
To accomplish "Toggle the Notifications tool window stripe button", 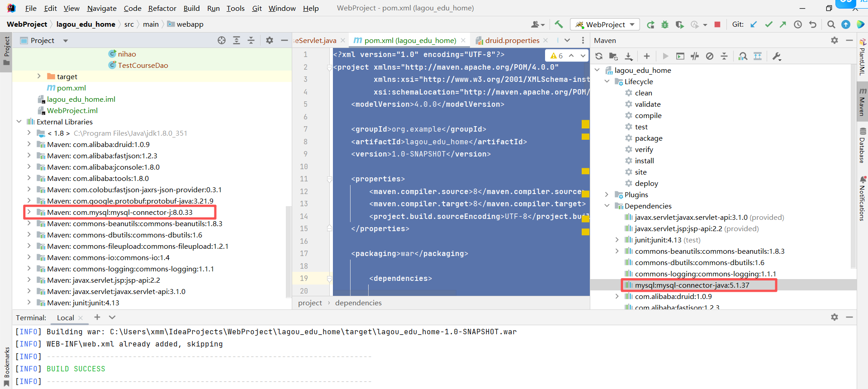I will click(863, 199).
